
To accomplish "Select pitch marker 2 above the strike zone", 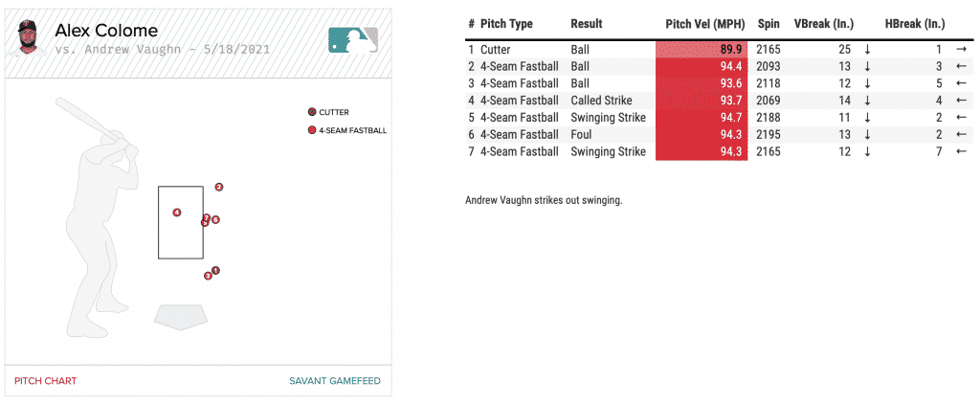I will [219, 188].
